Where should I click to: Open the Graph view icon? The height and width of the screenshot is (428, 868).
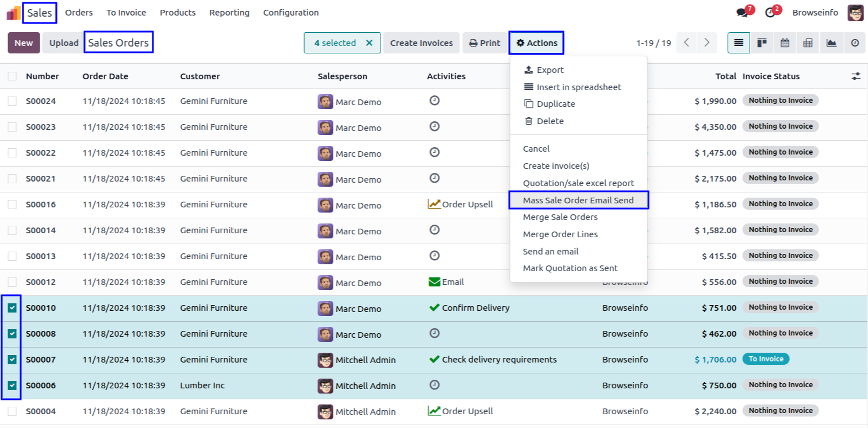pos(831,43)
